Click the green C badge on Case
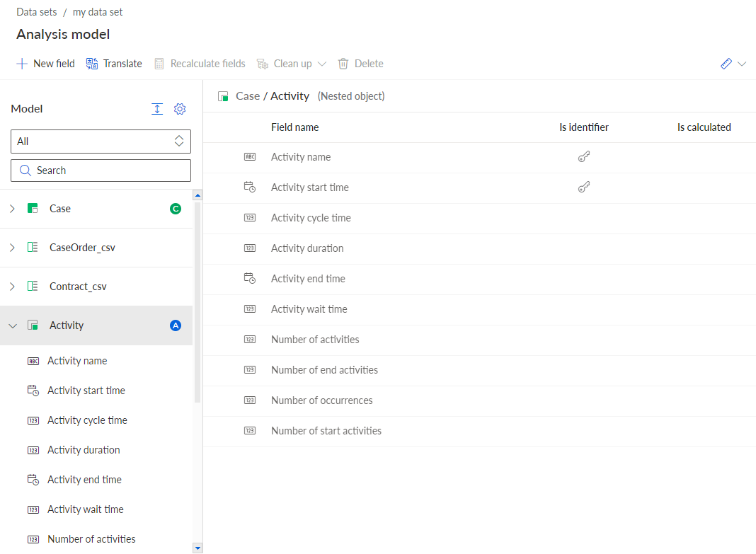 click(x=176, y=209)
